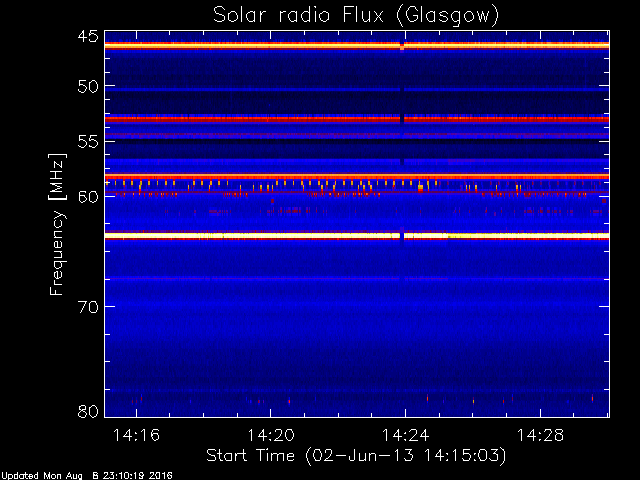Click the bright orange band near 46 MHz
Viewport: 640px width, 480px height.
tap(357, 46)
